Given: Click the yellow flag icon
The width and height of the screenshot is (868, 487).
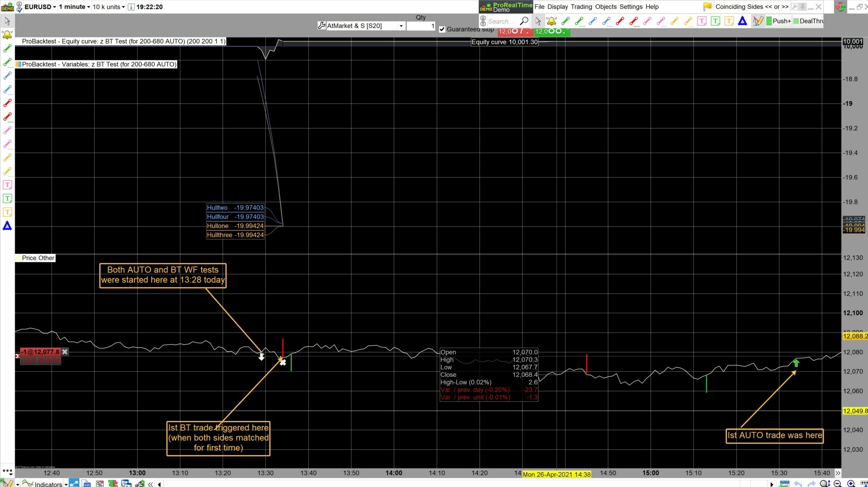Looking at the screenshot, I should [x=707, y=6].
